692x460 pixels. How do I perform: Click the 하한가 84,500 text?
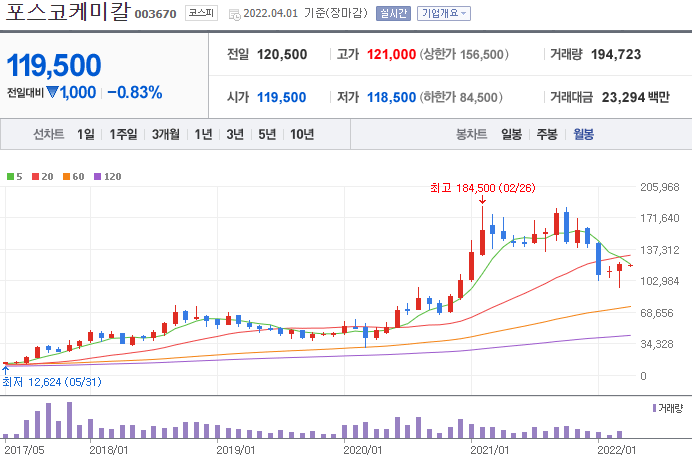461,98
